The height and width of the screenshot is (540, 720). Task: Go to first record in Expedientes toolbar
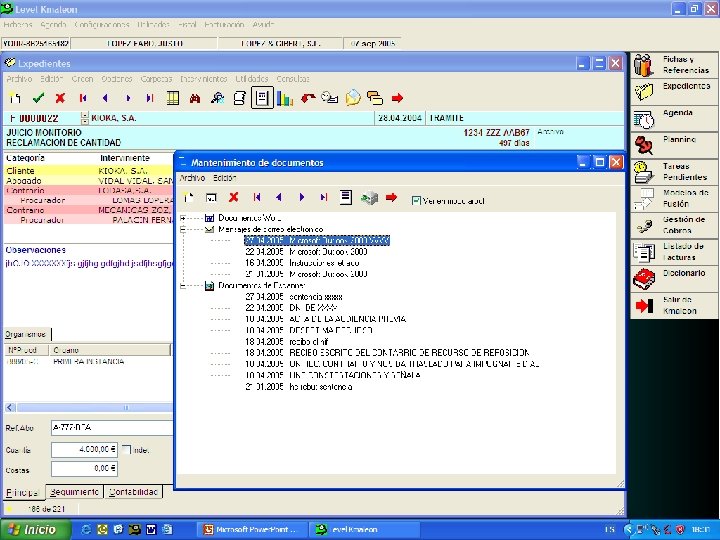[83, 98]
